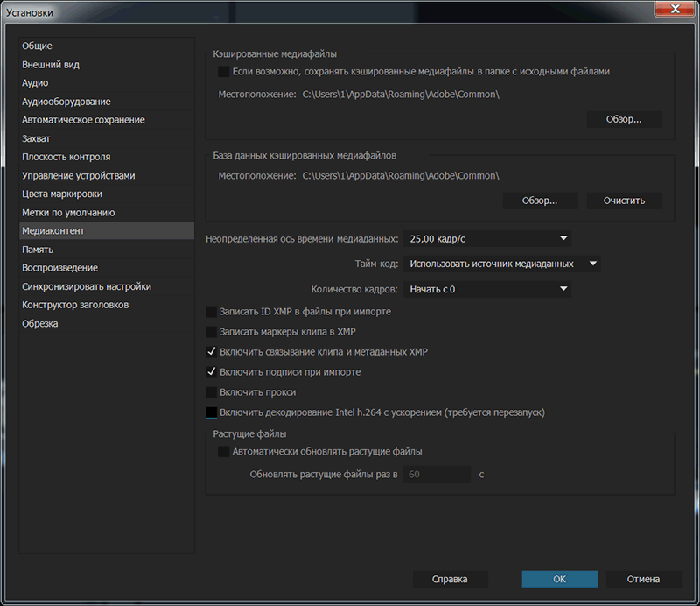Go to Воспроизведение section
The height and width of the screenshot is (606, 700).
(x=107, y=268)
